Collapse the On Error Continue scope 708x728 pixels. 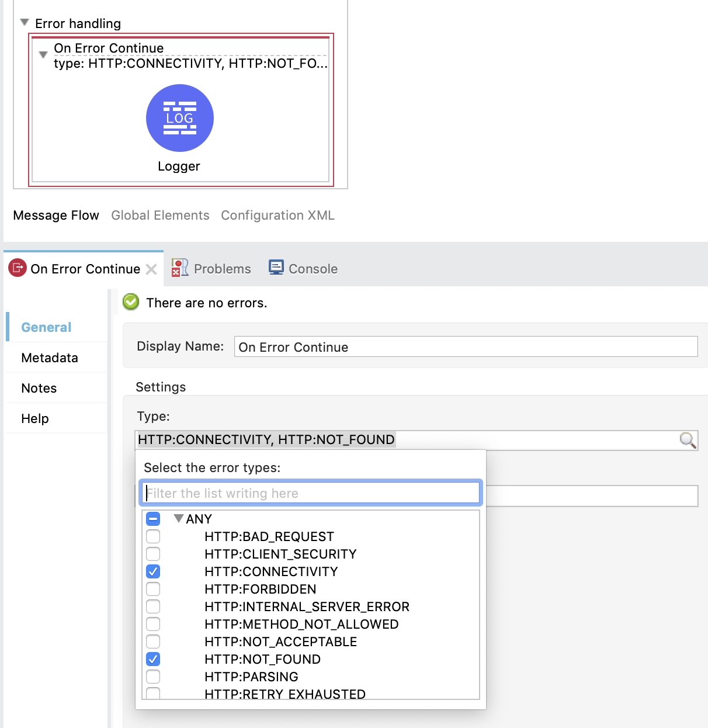tap(43, 55)
